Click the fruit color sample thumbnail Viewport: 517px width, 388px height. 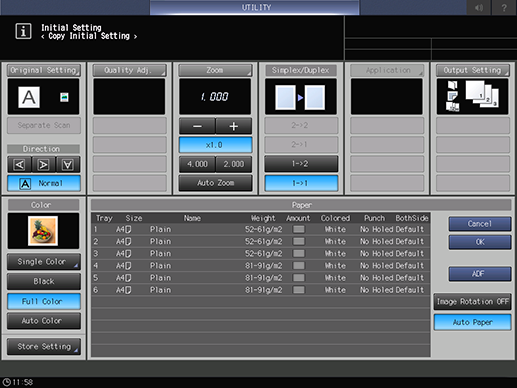[43, 231]
